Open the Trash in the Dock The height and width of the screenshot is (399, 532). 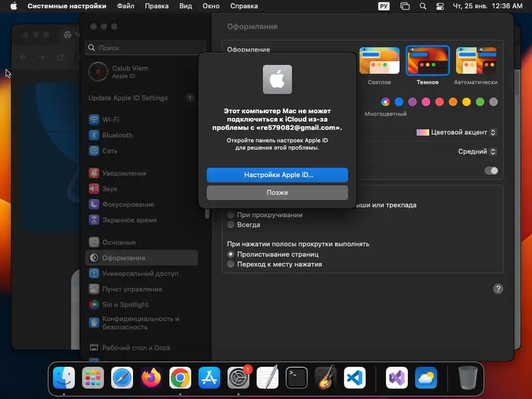click(468, 378)
